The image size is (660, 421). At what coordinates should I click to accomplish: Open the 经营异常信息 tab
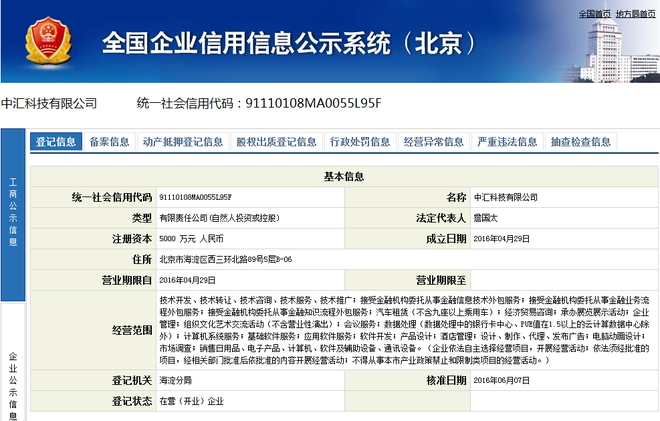(x=434, y=141)
